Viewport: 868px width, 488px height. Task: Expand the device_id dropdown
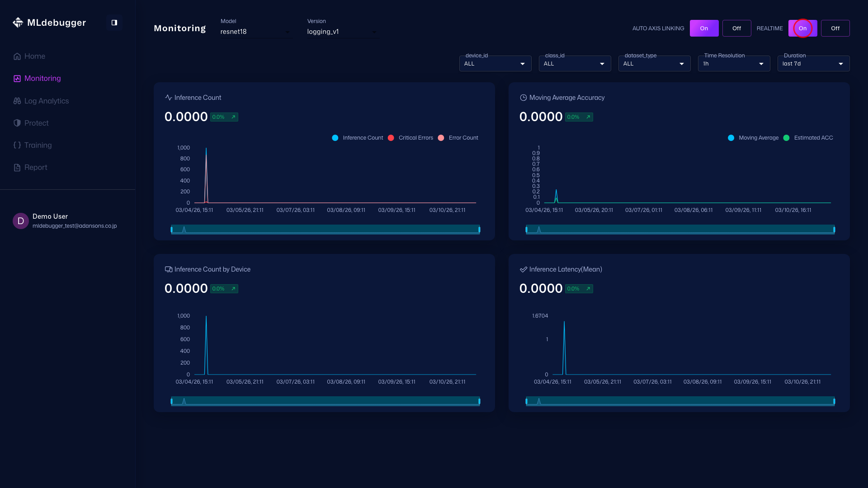pyautogui.click(x=495, y=64)
